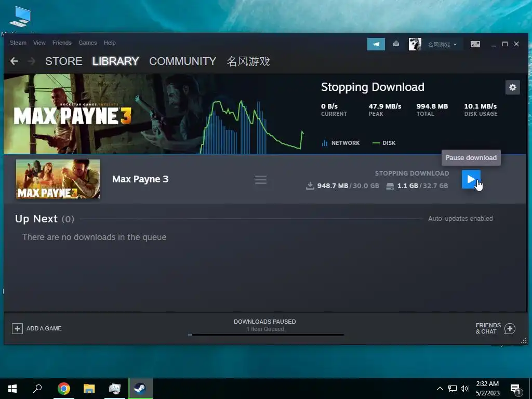Viewport: 532px width, 399px height.
Task: Click the 47.9 MB/s PEAK value
Action: (x=385, y=106)
